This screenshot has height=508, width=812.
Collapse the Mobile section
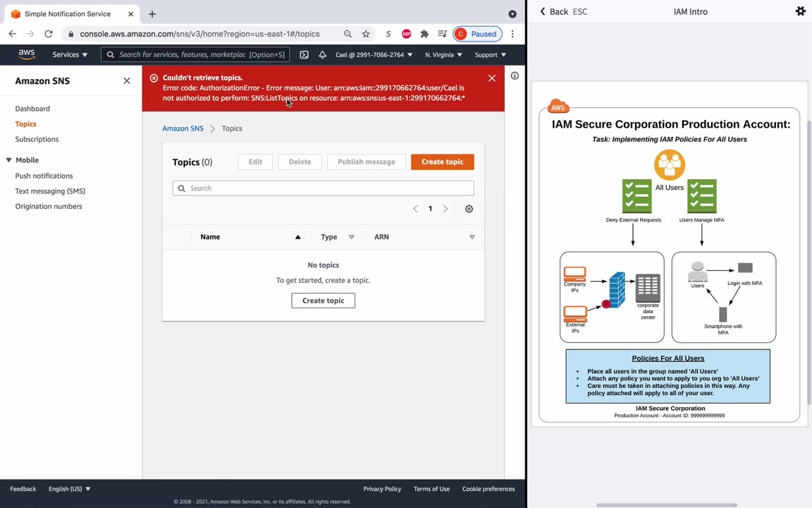coord(8,160)
